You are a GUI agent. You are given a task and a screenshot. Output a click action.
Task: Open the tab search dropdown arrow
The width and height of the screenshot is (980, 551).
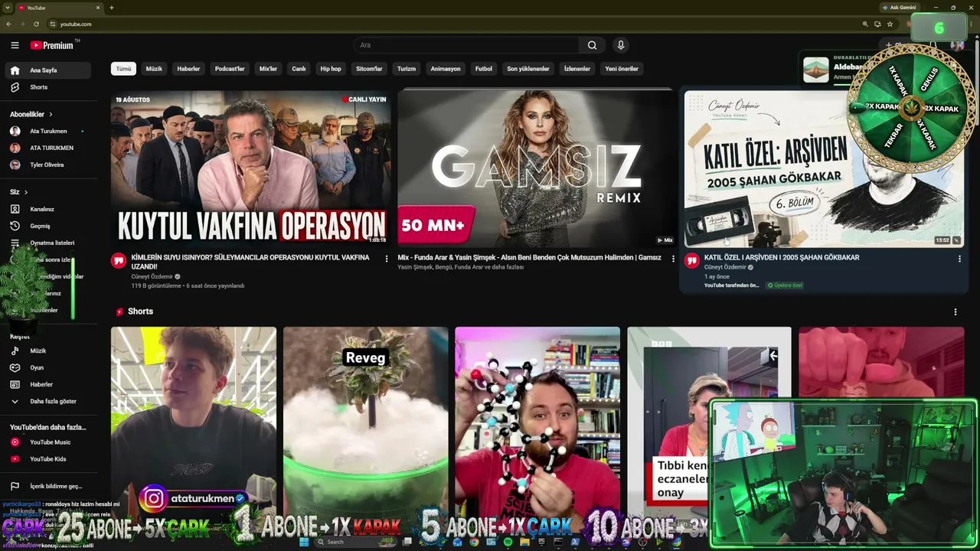click(8, 8)
